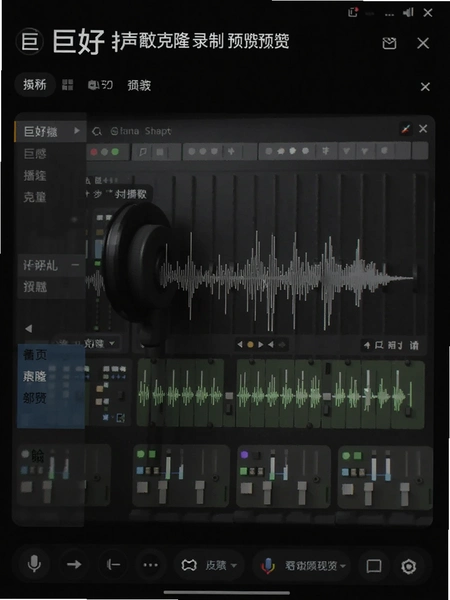The width and height of the screenshot is (450, 600).
Task: Toggle purple circle on third mixer channel
Action: click(x=244, y=455)
